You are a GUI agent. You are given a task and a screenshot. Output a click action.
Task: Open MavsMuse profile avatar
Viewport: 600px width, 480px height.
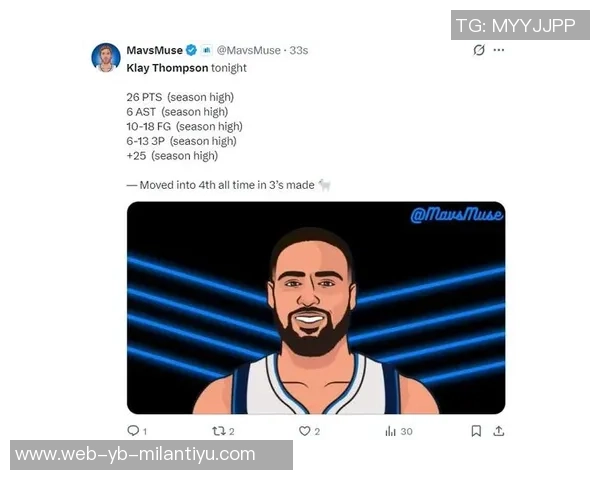(x=106, y=57)
